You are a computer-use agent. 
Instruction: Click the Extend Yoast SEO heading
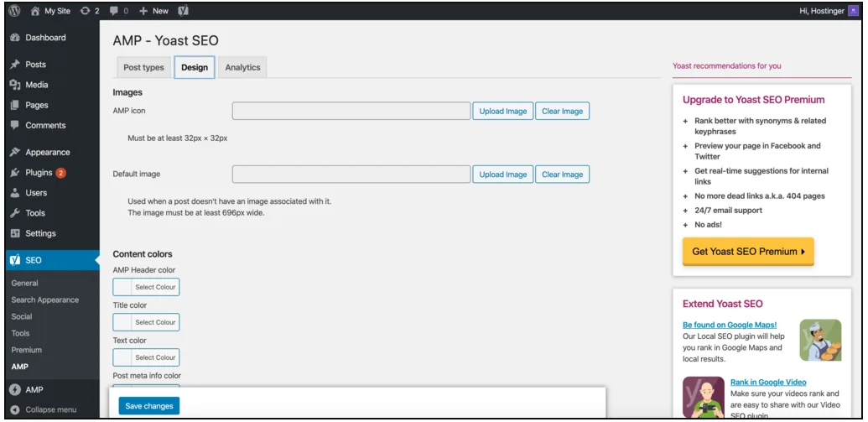tap(722, 304)
